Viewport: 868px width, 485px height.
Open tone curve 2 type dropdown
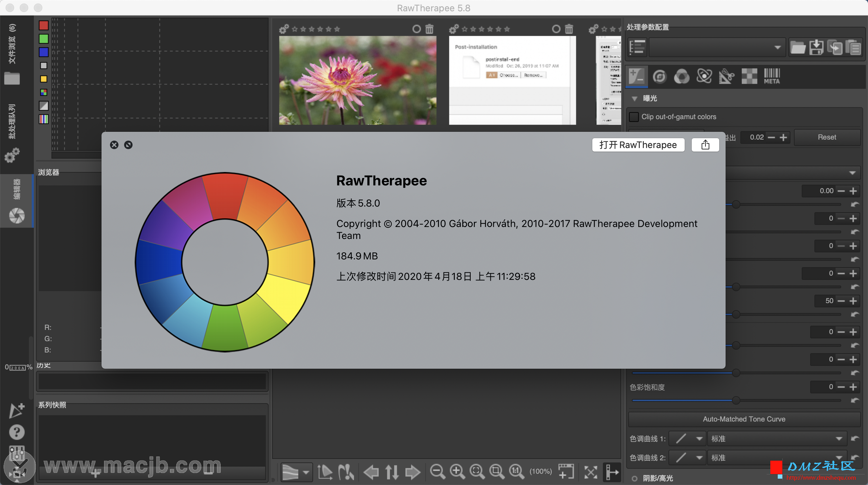pos(687,458)
